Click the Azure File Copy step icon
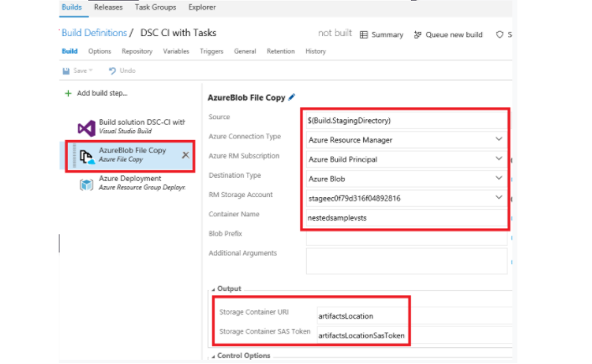This screenshot has height=364, width=592. pos(86,155)
